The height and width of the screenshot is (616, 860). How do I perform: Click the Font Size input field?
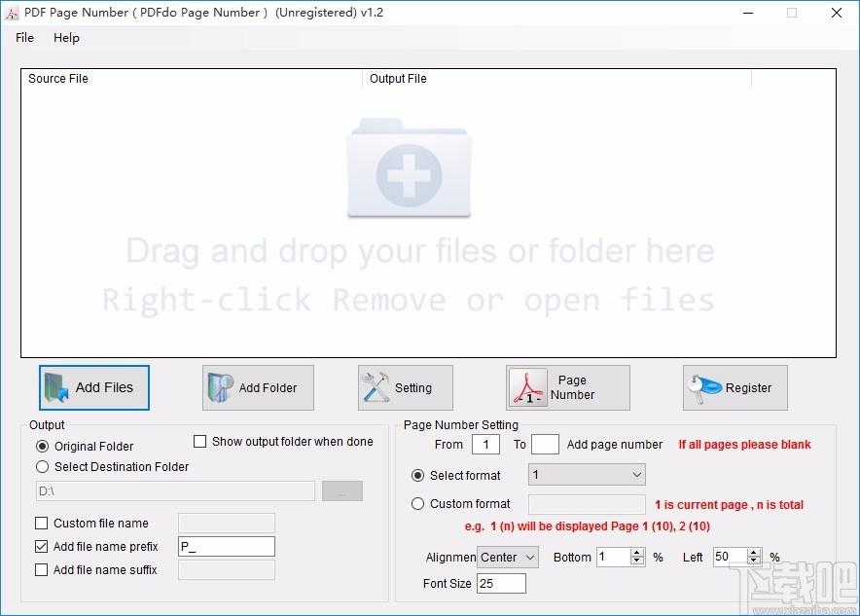tap(501, 584)
